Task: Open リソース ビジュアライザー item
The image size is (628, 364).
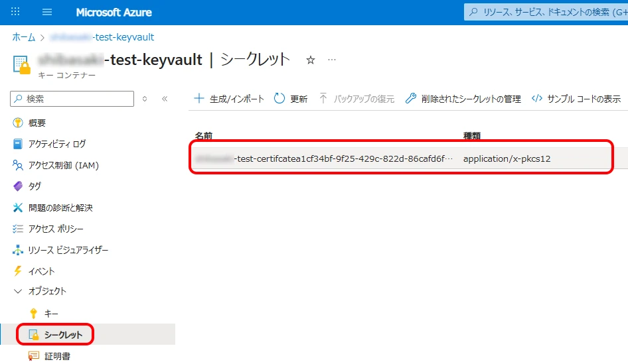Action: (68, 250)
